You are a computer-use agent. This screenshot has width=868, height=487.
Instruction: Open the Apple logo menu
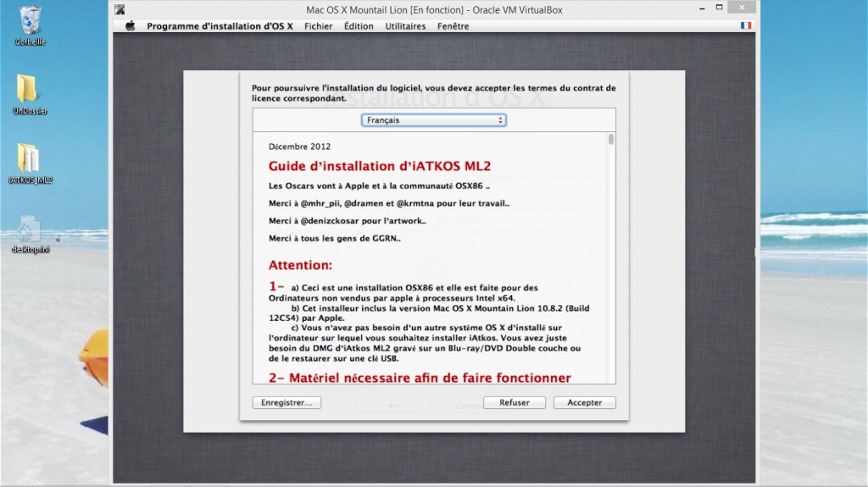(x=131, y=26)
